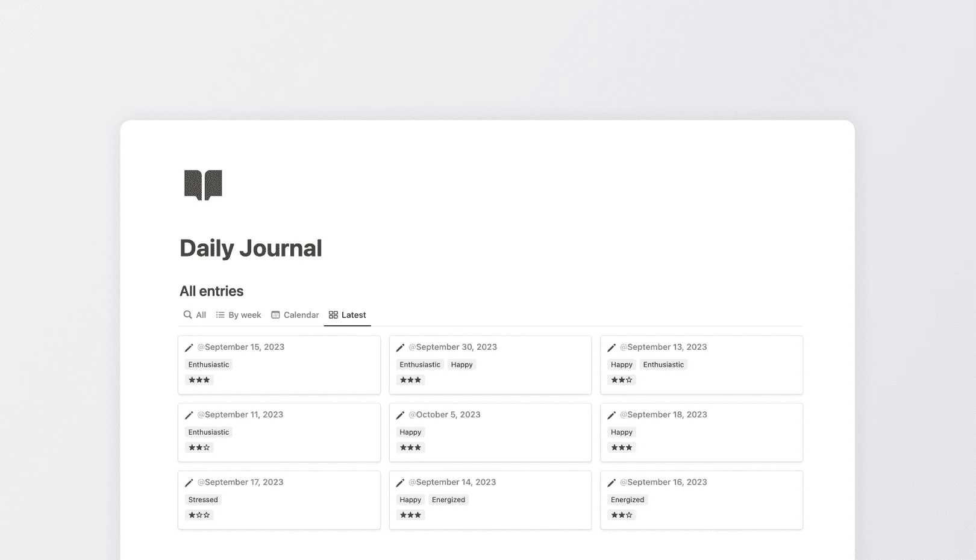Click the open book page icon

click(x=202, y=185)
